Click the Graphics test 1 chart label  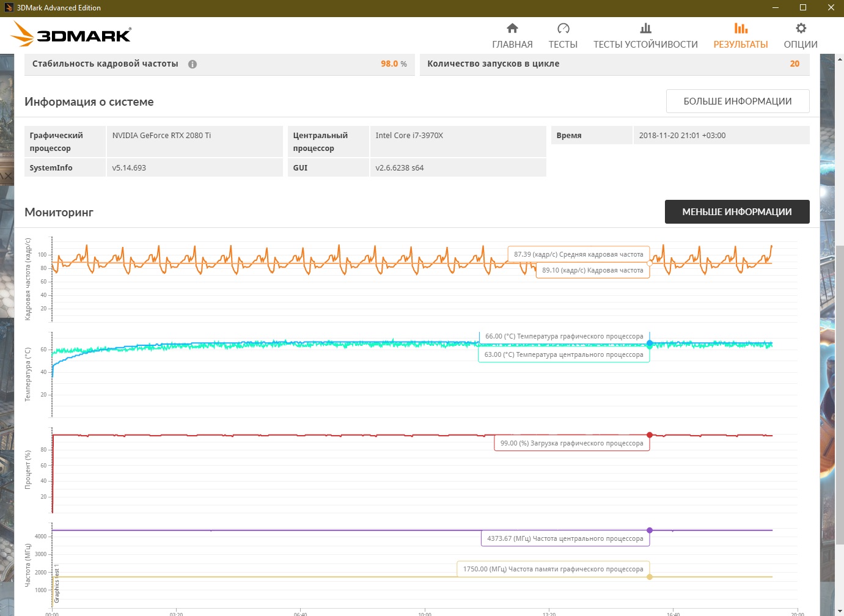(x=57, y=584)
